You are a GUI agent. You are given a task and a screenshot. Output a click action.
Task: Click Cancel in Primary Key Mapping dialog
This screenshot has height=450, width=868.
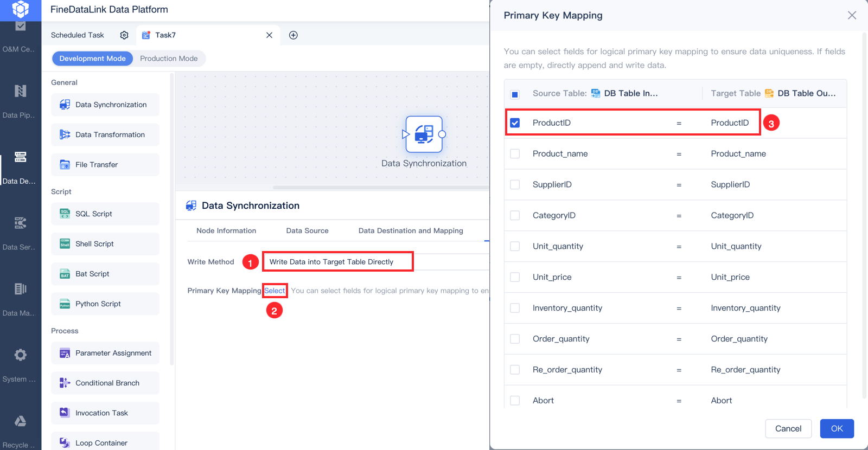(788, 428)
